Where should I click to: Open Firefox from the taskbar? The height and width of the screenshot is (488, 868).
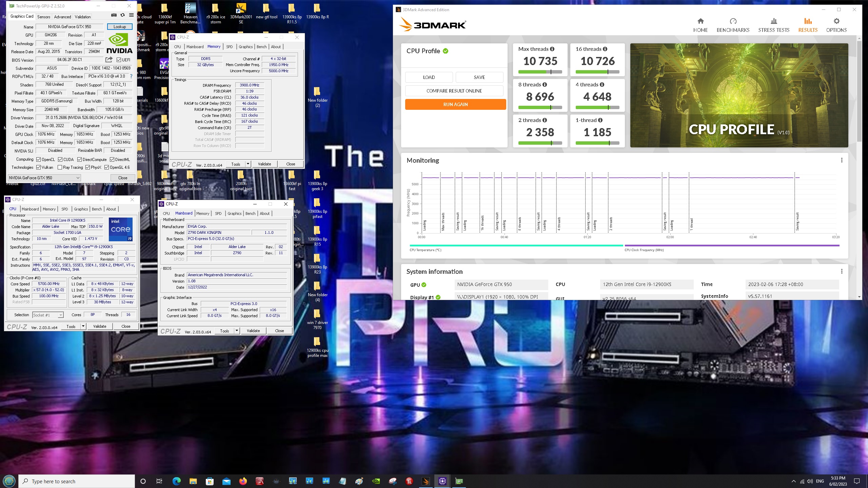pos(243,481)
